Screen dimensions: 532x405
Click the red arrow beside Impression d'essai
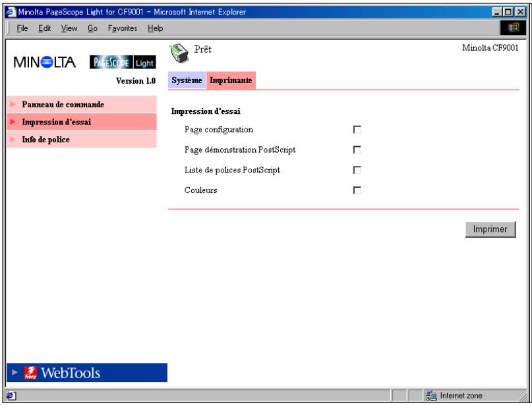(x=13, y=122)
